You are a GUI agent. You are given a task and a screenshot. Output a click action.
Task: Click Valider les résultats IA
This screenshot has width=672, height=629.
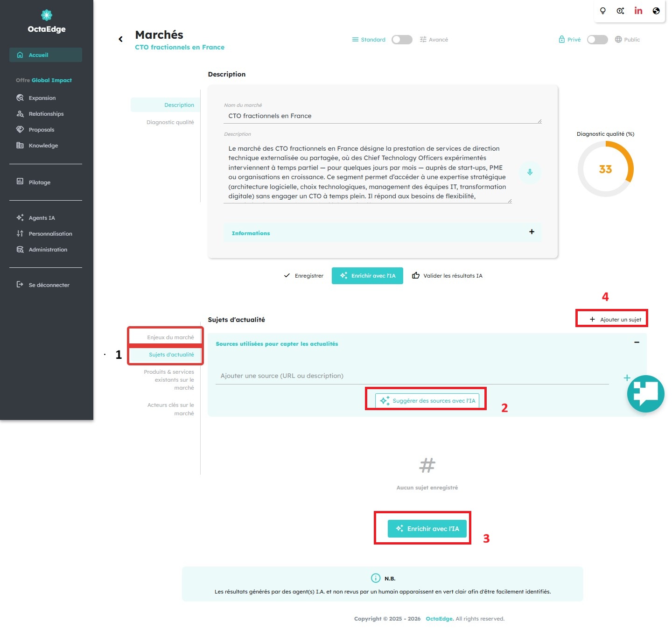[447, 276]
